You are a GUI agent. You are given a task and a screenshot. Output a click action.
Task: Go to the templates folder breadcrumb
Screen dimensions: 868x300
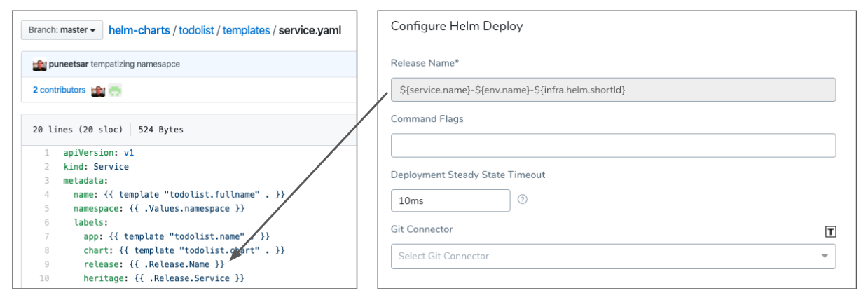[x=247, y=30]
